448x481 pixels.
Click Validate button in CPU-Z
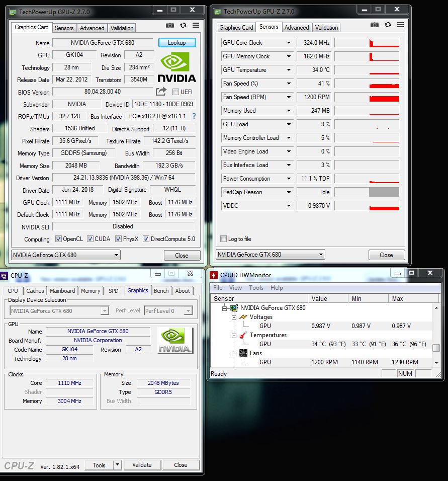[x=142, y=465]
